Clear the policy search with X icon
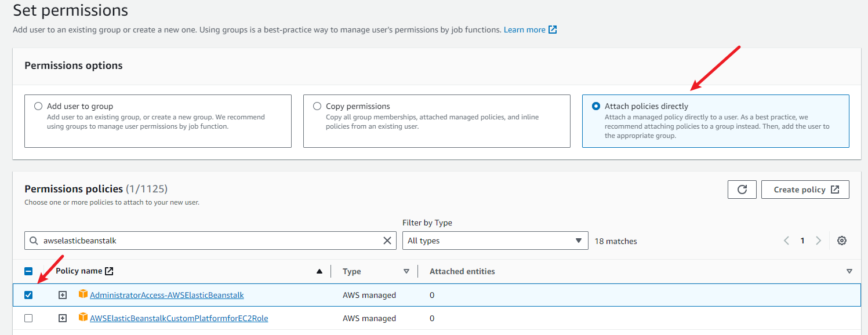Image resolution: width=868 pixels, height=335 pixels. point(387,241)
